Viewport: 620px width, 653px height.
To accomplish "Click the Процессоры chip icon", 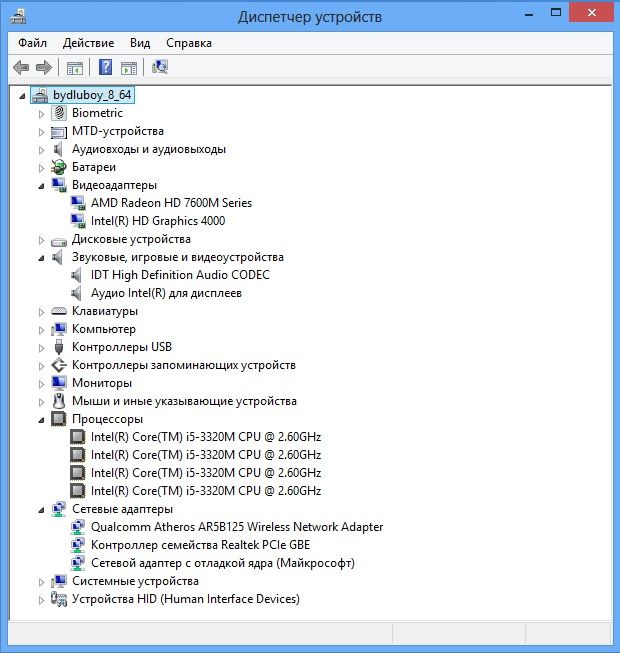I will (59, 419).
